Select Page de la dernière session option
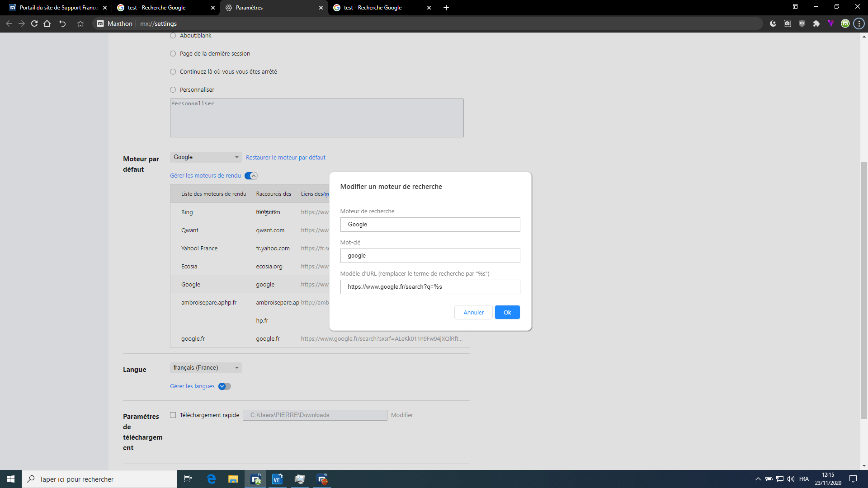The width and height of the screenshot is (868, 488). [173, 54]
